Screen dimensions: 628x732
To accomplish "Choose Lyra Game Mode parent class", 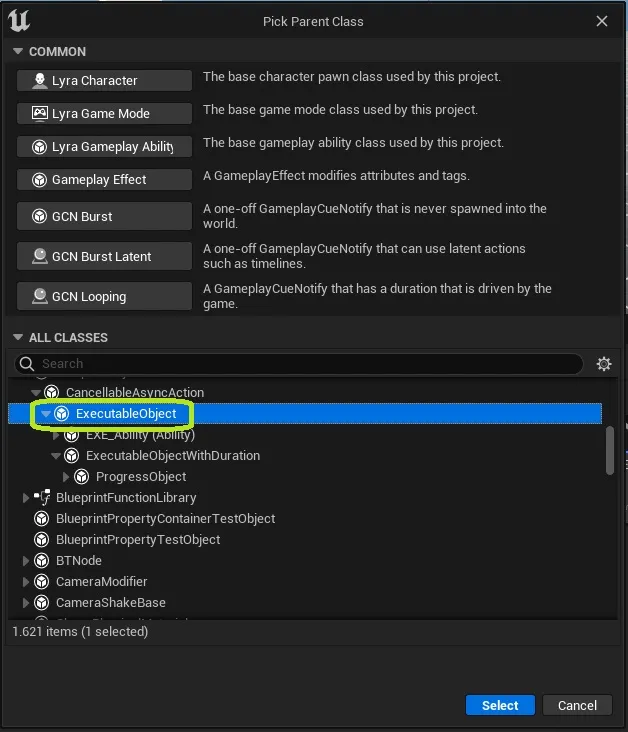I will [105, 113].
